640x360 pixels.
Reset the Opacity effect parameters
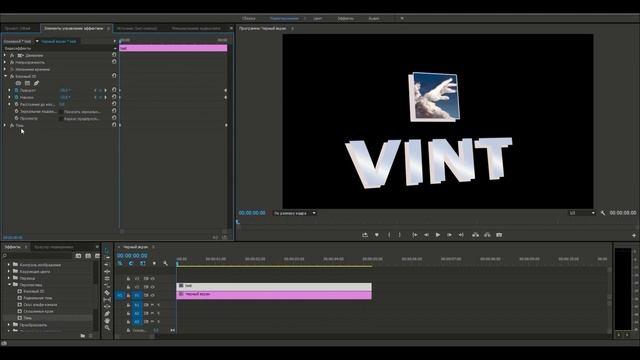click(x=114, y=62)
